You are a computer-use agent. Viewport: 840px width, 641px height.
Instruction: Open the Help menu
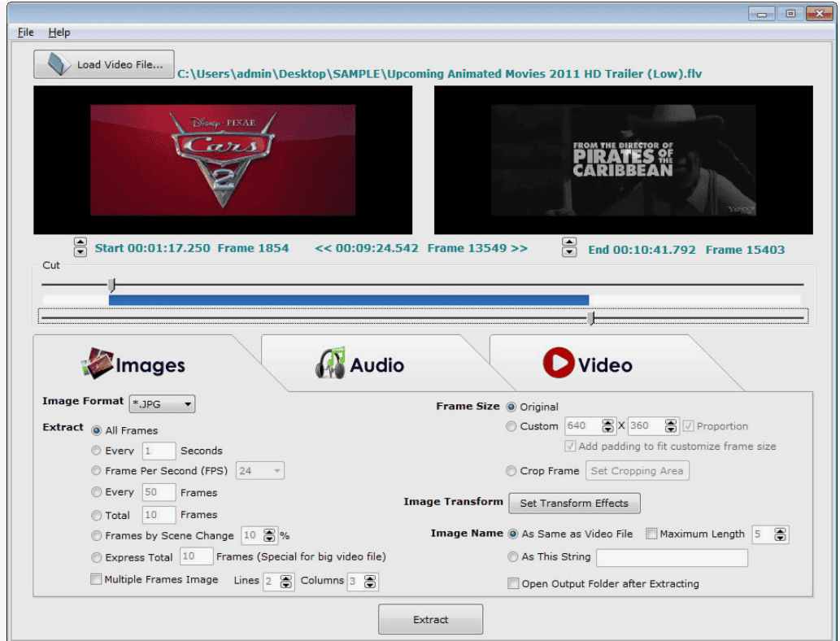(59, 33)
